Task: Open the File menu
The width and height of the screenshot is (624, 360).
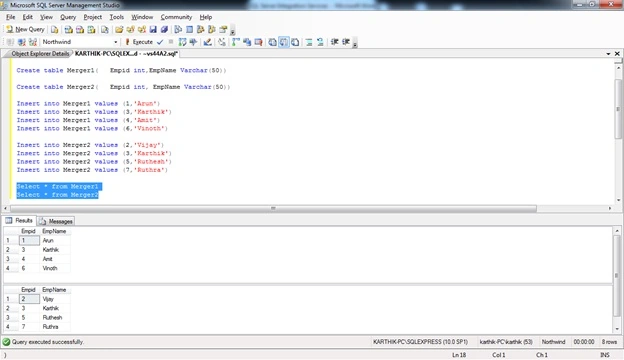Action: click(11, 17)
